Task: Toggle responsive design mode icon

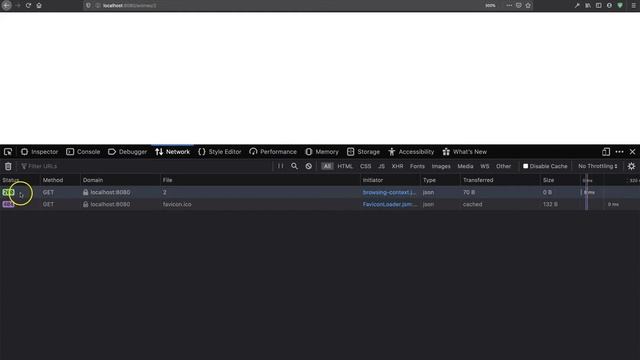Action: pos(606,152)
